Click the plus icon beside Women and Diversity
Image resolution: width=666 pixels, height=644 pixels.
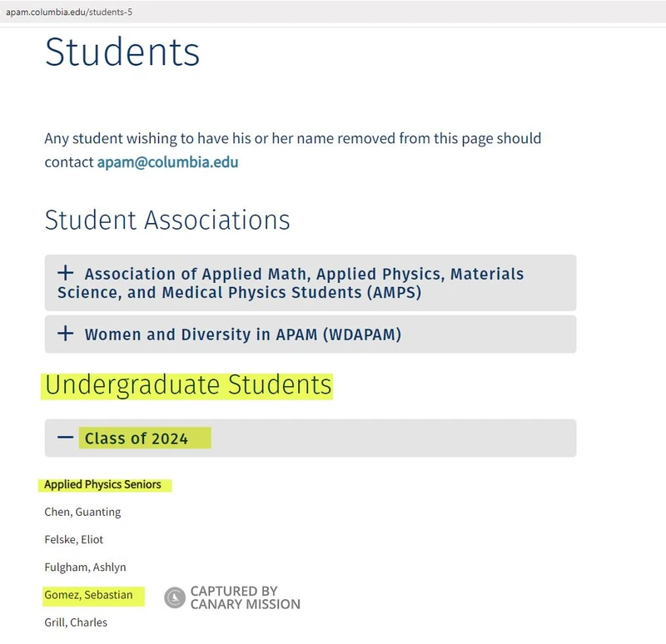coord(66,334)
